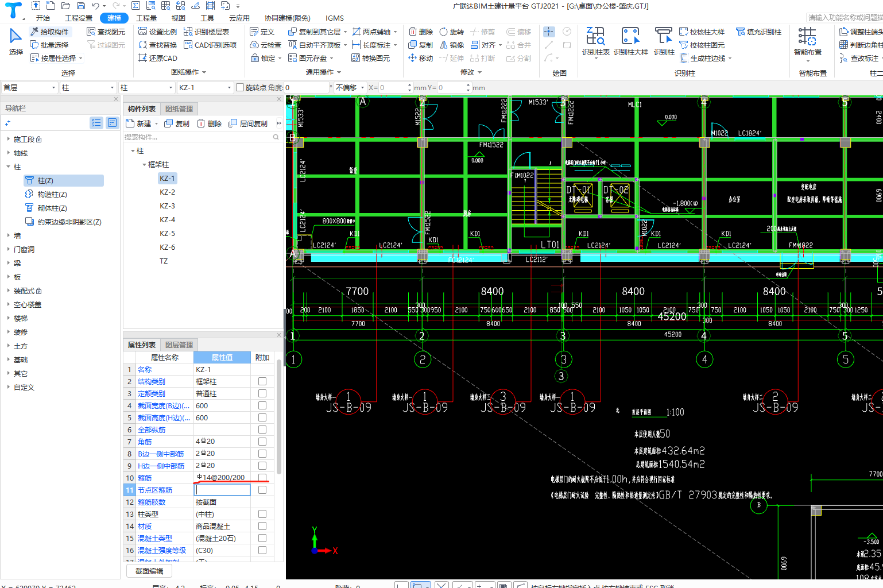The height and width of the screenshot is (588, 883).
Task: Check 附加 box for 定额类别 row
Action: (262, 393)
